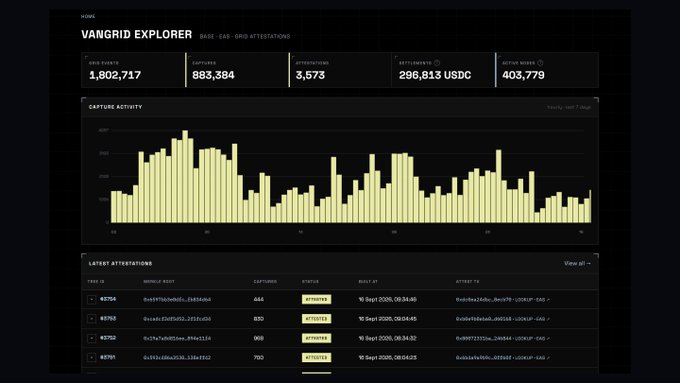680x383 pixels.
Task: Expand attestation row #3753
Action: tap(92, 319)
